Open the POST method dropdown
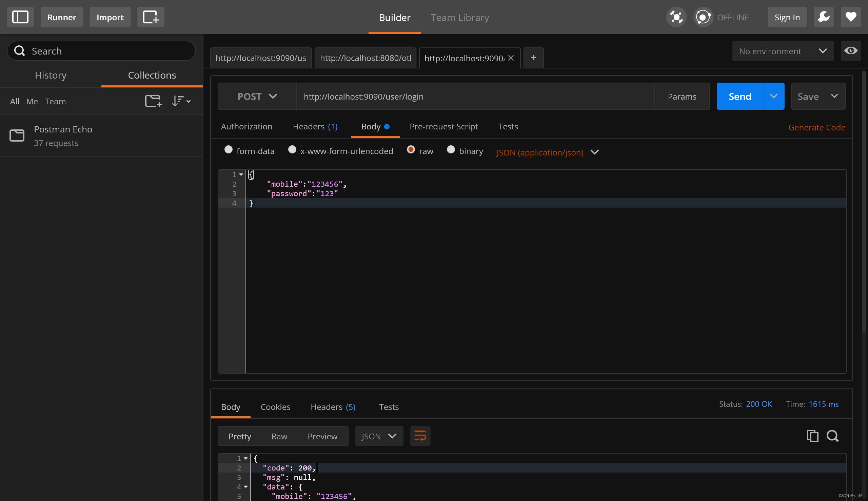868x501 pixels. [257, 96]
